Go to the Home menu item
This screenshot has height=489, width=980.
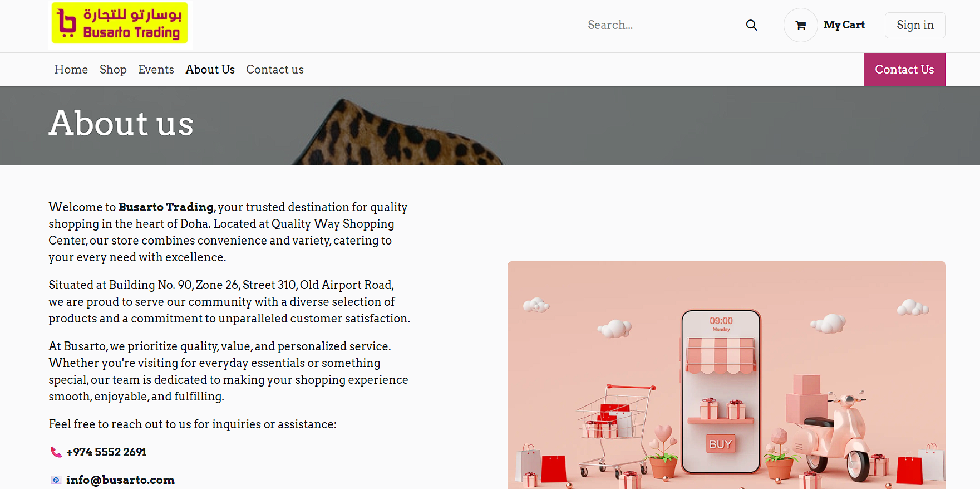tap(71, 70)
